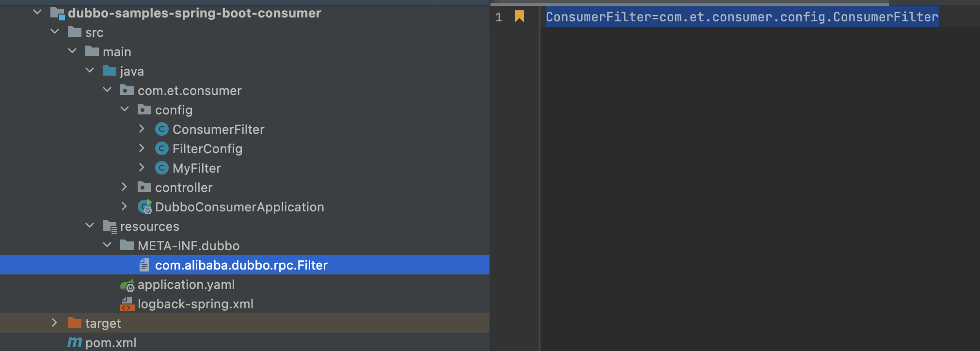Expand the target folder

pos(55,323)
